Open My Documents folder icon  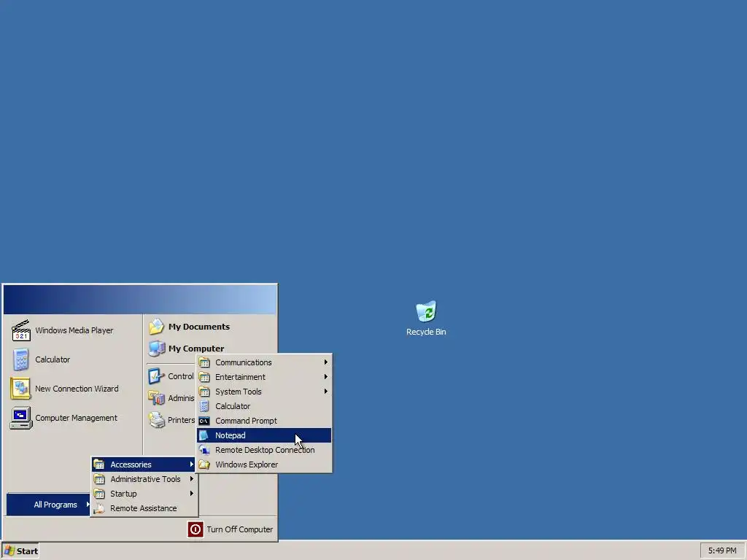point(156,327)
